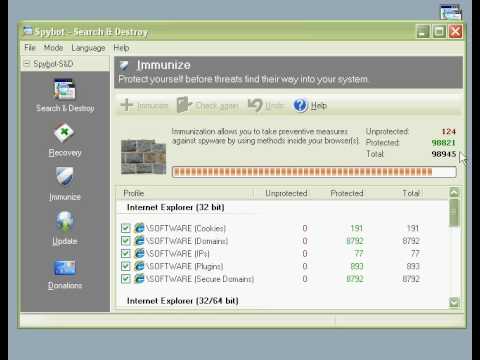This screenshot has width=480, height=360.
Task: Click the Check again toolbar icon
Action: (184, 105)
